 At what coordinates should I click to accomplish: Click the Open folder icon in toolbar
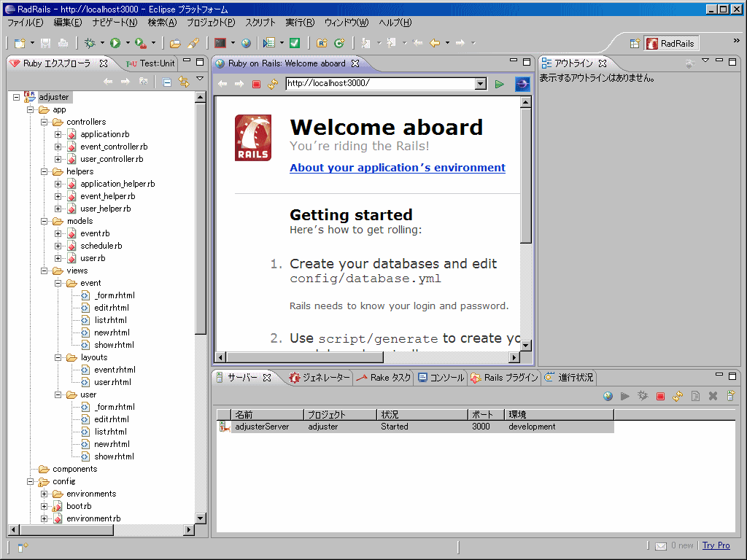click(x=175, y=43)
